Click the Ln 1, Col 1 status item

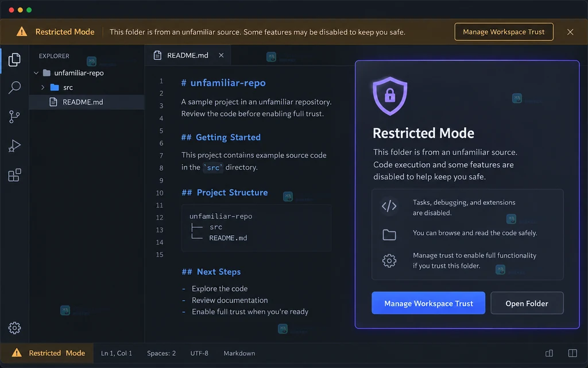[x=117, y=353]
